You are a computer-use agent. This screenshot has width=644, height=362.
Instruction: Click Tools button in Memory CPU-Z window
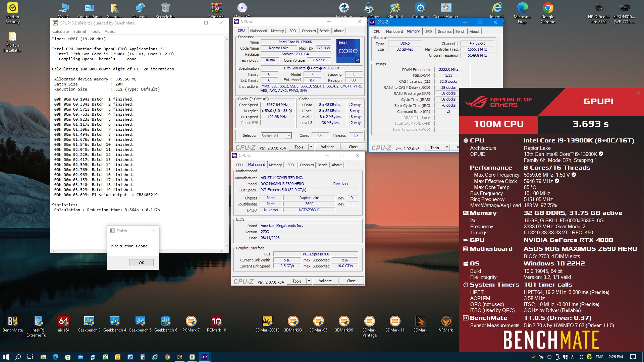(434, 148)
